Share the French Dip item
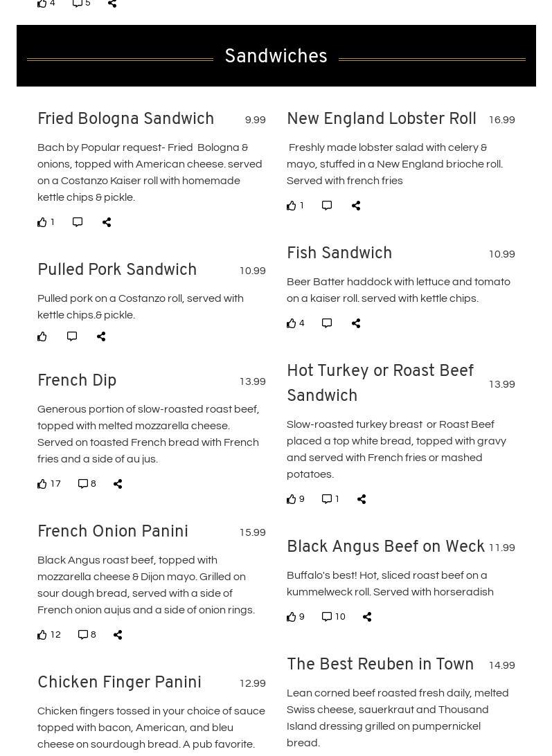This screenshot has width=552, height=756. tap(118, 484)
